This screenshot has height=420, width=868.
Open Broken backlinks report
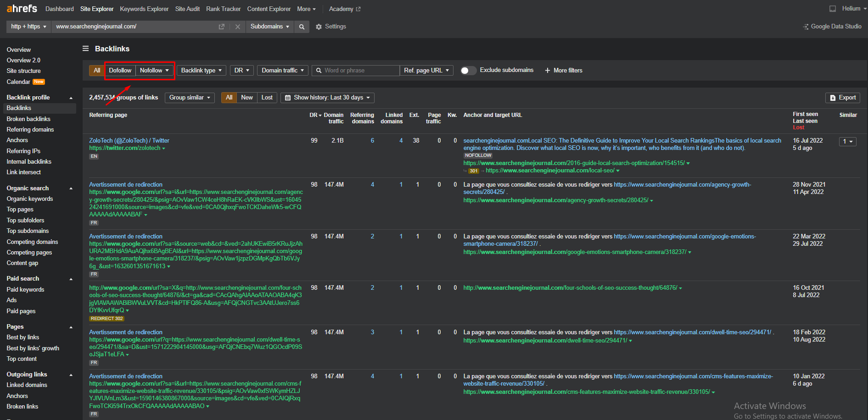click(x=28, y=119)
